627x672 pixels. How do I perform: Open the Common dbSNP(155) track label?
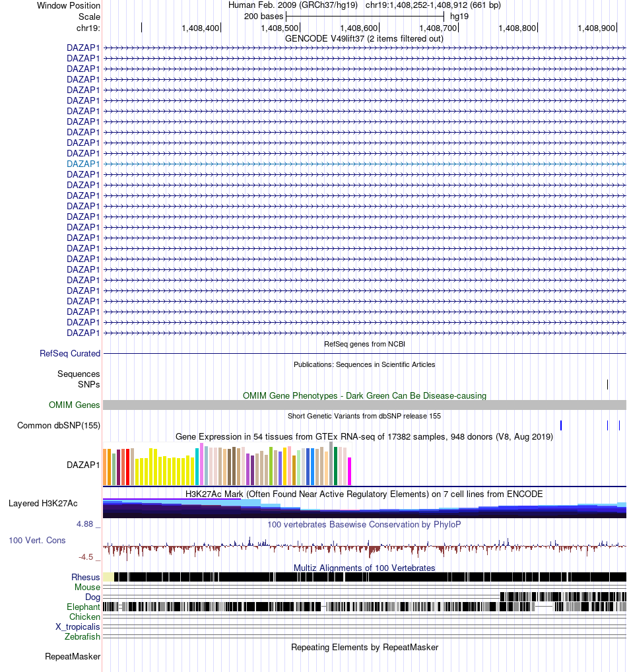pos(59,426)
